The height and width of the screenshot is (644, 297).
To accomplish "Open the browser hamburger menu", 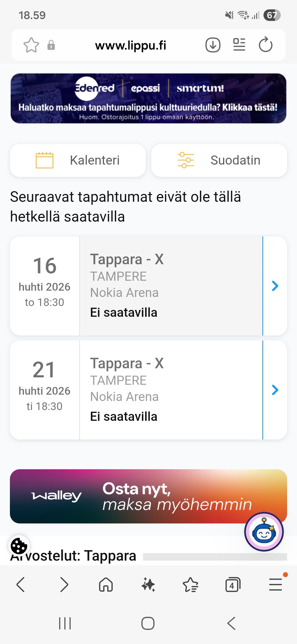I will [275, 584].
